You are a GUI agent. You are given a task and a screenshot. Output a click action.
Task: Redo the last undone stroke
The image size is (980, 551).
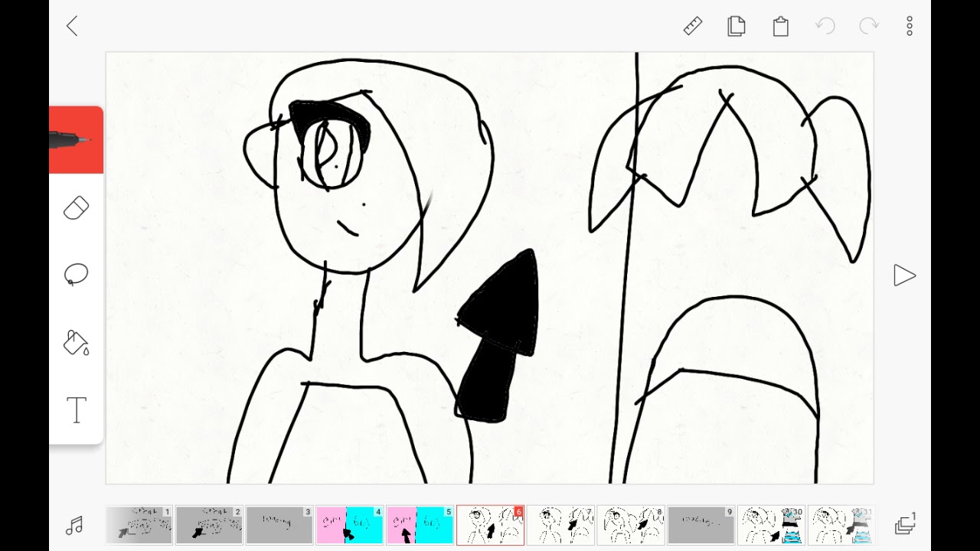click(x=869, y=26)
